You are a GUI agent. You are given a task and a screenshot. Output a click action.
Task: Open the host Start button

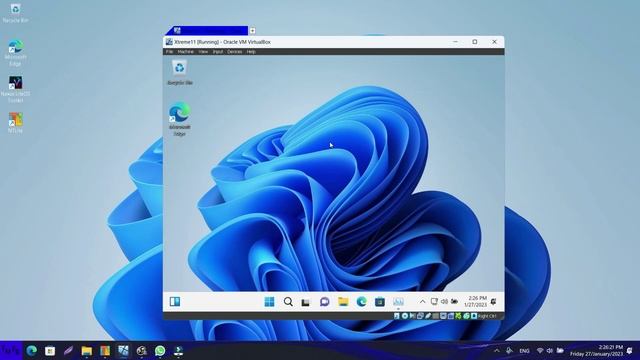click(x=11, y=351)
